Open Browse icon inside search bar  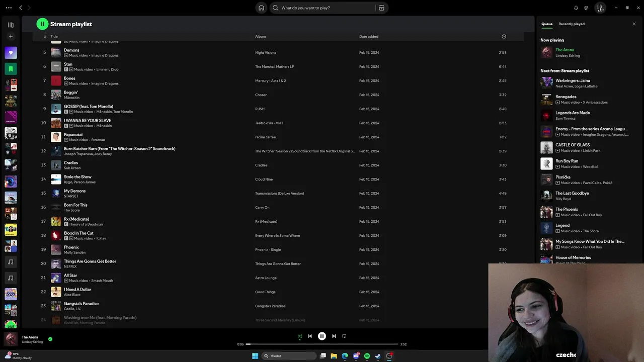(x=381, y=8)
